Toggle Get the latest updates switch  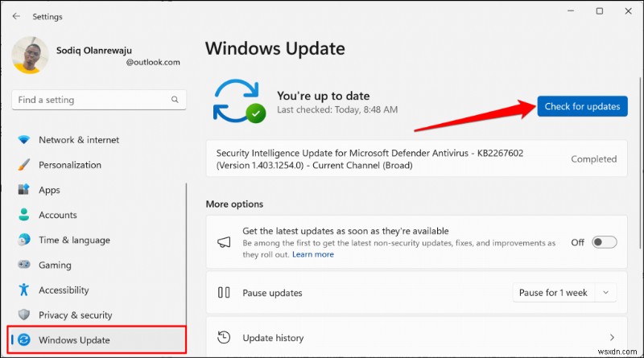pyautogui.click(x=605, y=242)
